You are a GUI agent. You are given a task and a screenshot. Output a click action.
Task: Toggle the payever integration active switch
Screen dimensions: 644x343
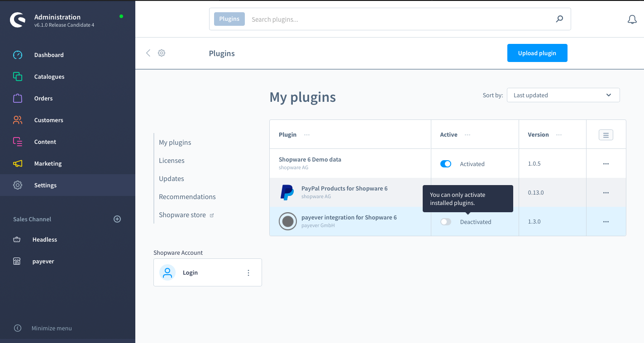(x=446, y=222)
